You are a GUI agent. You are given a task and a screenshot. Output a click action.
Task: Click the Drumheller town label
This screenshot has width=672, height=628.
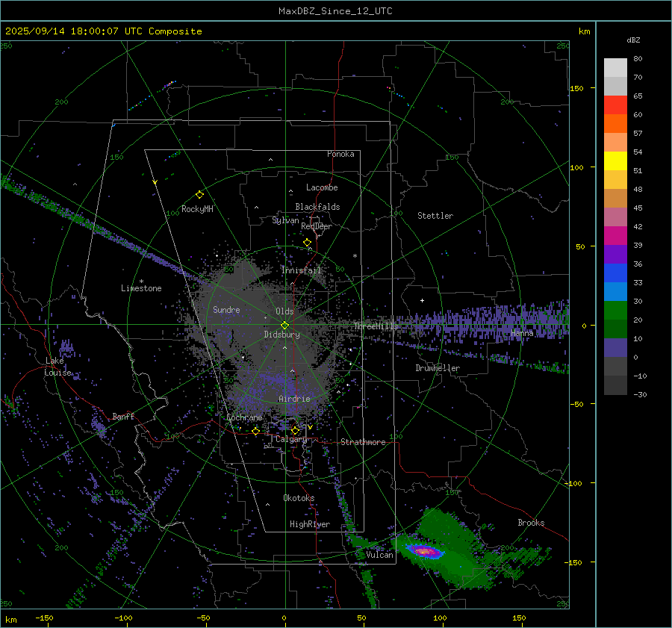[438, 368]
